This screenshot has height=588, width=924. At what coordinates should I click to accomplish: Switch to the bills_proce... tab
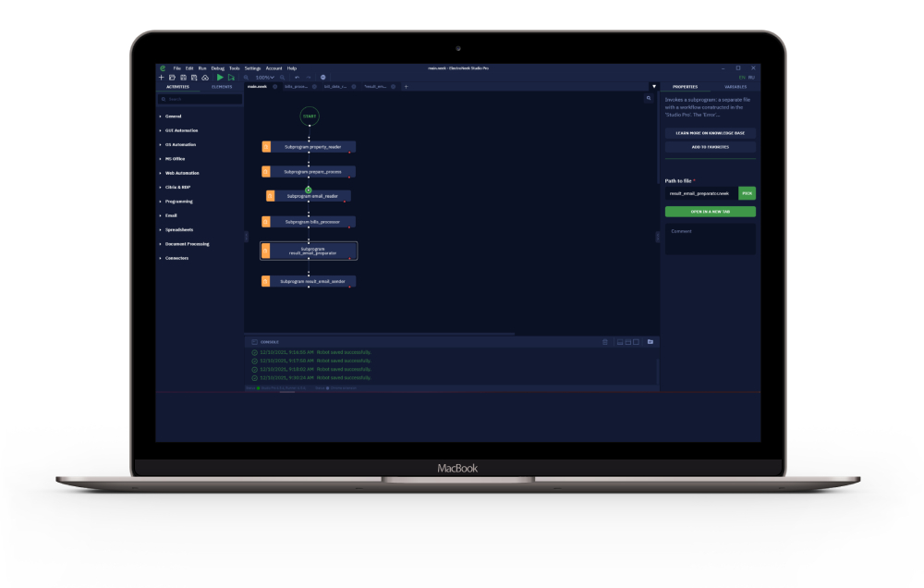(x=296, y=87)
